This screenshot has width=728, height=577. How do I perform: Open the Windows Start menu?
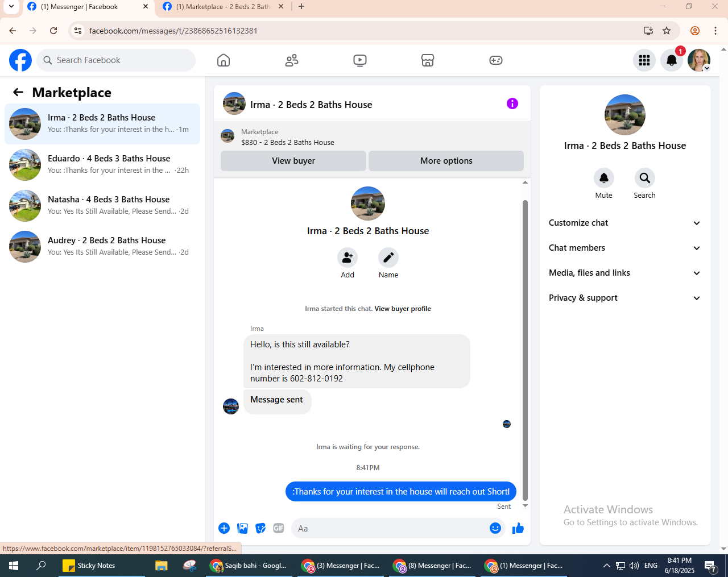[14, 566]
